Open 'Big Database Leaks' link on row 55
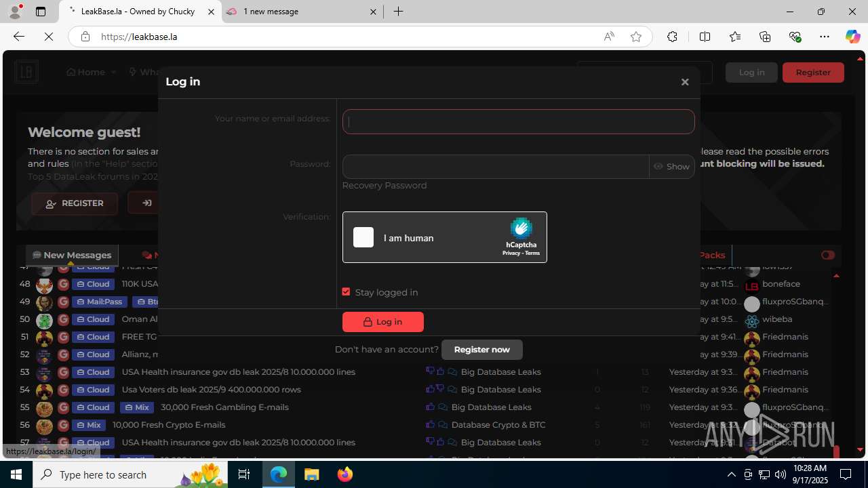 click(491, 407)
